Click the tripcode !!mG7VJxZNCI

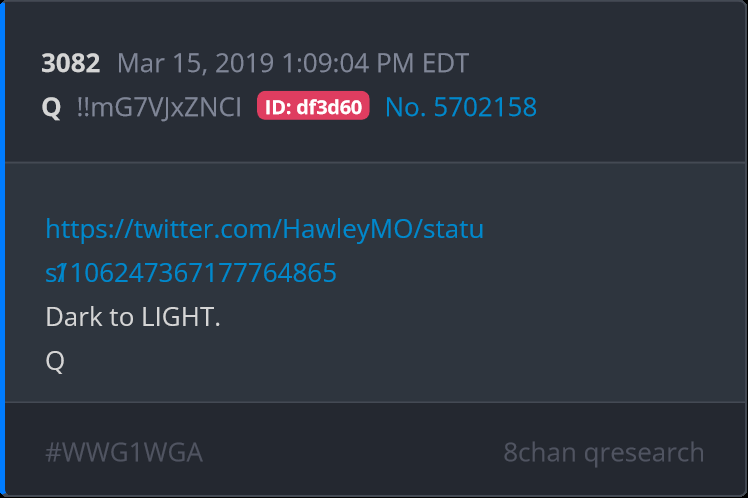tap(159, 107)
